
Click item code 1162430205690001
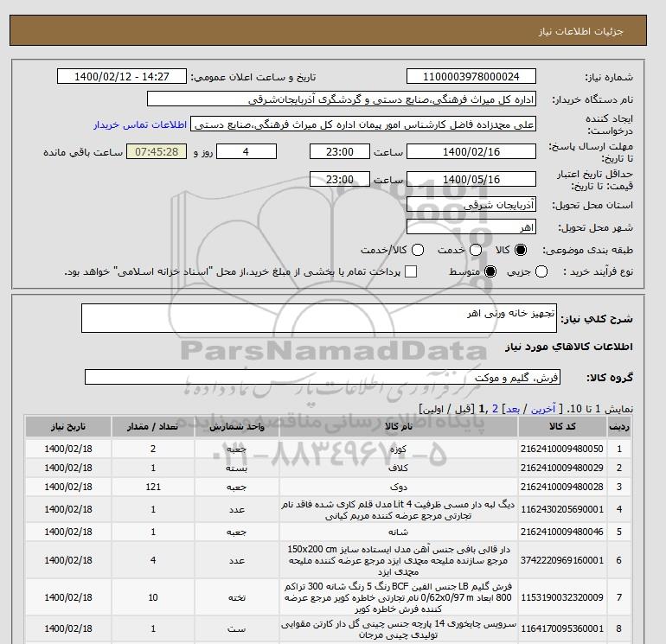pyautogui.click(x=562, y=509)
